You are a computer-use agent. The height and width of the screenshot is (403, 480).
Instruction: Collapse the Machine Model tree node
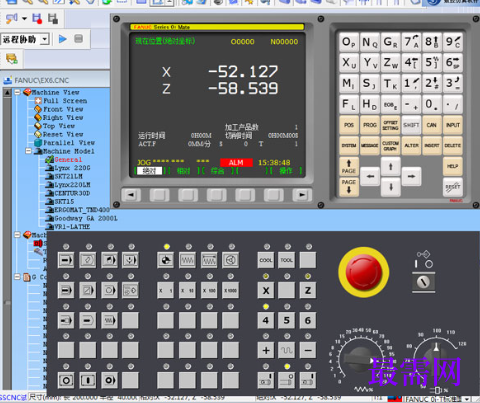[29, 151]
